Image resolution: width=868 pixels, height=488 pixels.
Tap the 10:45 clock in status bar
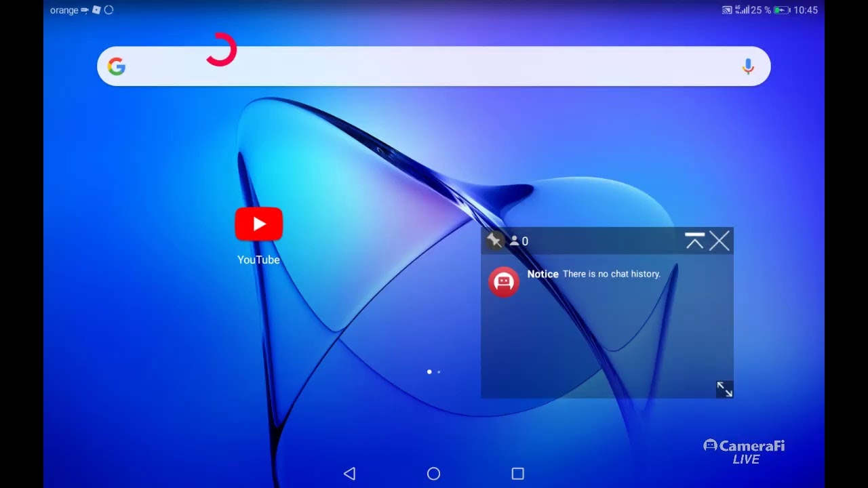pos(806,10)
